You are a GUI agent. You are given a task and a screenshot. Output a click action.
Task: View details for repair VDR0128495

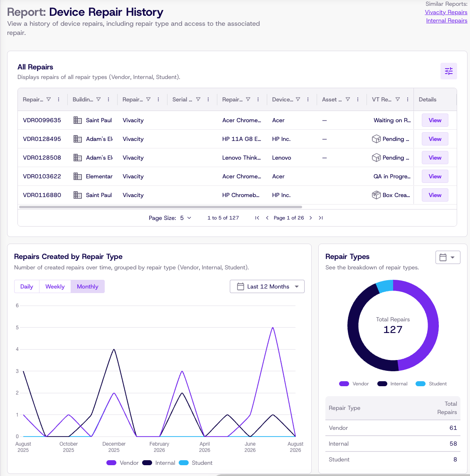tap(435, 139)
